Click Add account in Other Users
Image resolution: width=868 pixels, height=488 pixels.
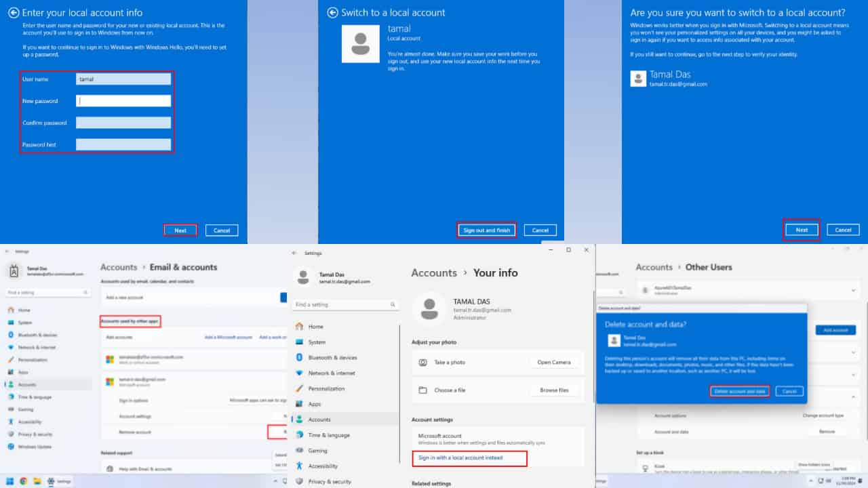pyautogui.click(x=835, y=330)
